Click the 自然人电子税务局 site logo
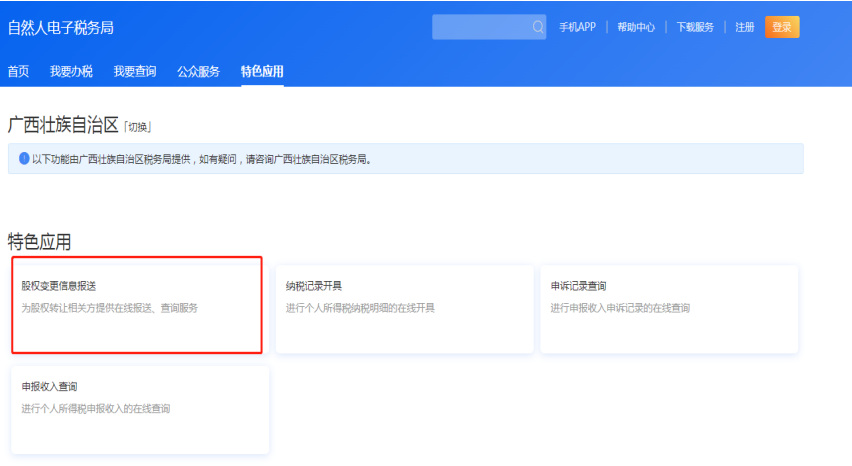 [61, 27]
